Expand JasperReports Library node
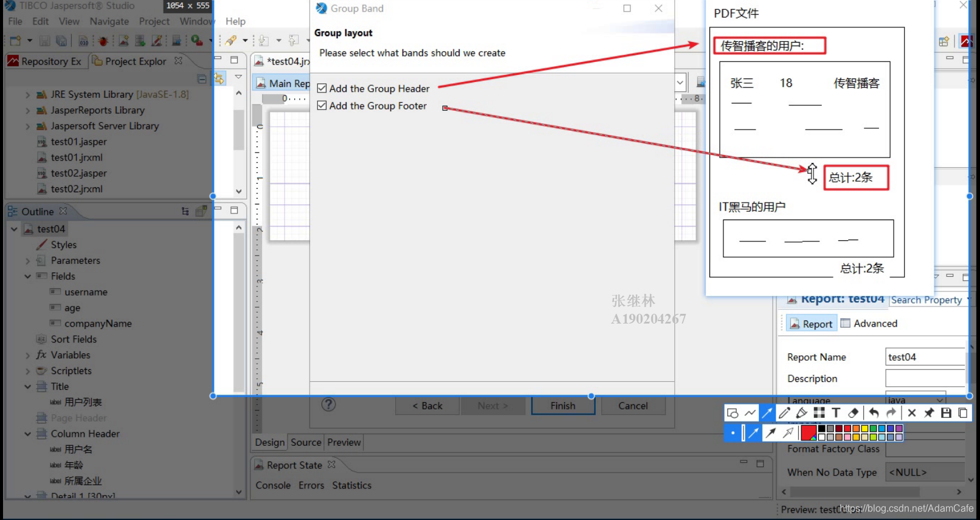Image resolution: width=980 pixels, height=520 pixels. pos(27,111)
